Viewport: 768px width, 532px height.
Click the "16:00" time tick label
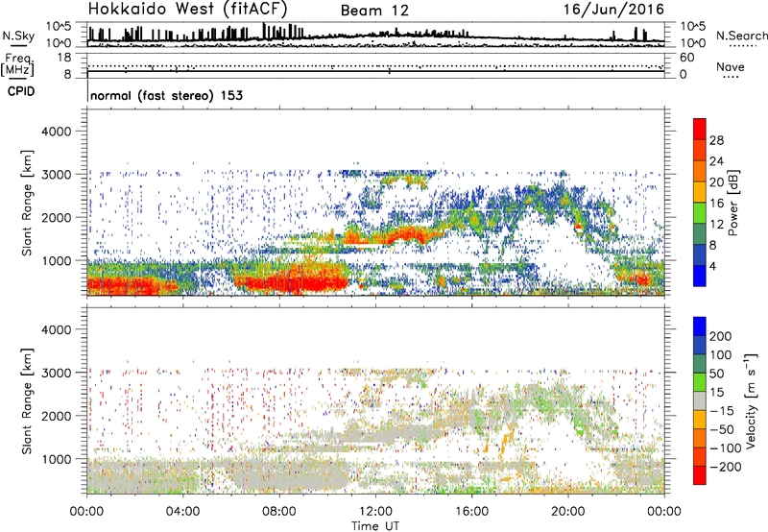tap(471, 512)
